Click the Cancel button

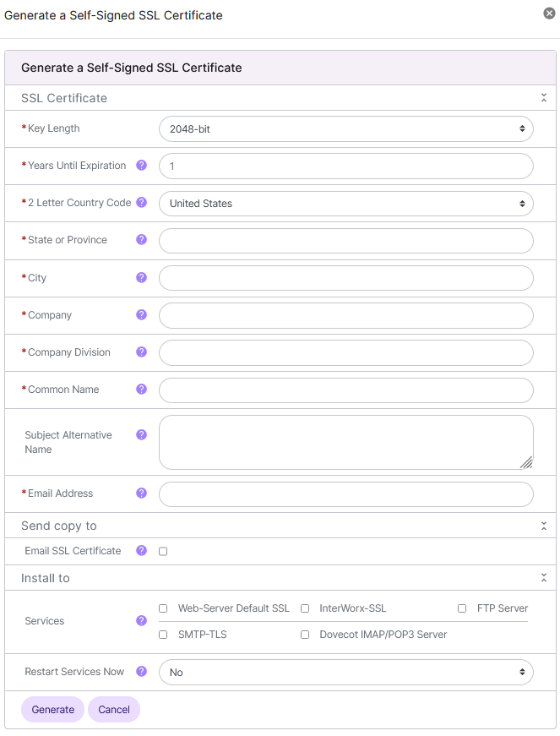click(x=114, y=710)
